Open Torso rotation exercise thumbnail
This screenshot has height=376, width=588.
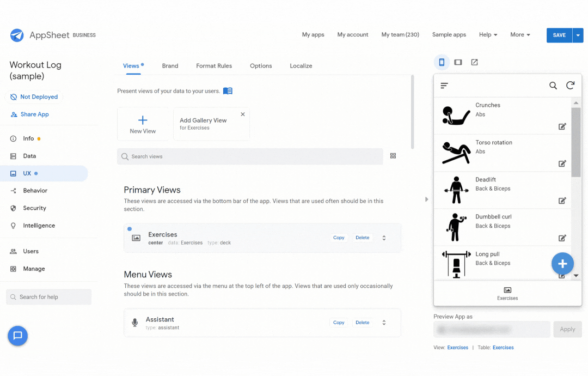[x=456, y=153]
